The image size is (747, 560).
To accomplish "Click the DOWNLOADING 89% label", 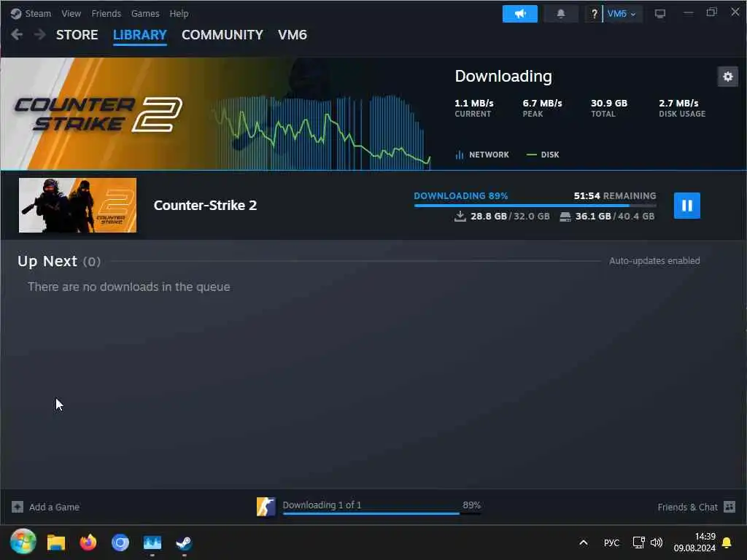I will coord(461,195).
